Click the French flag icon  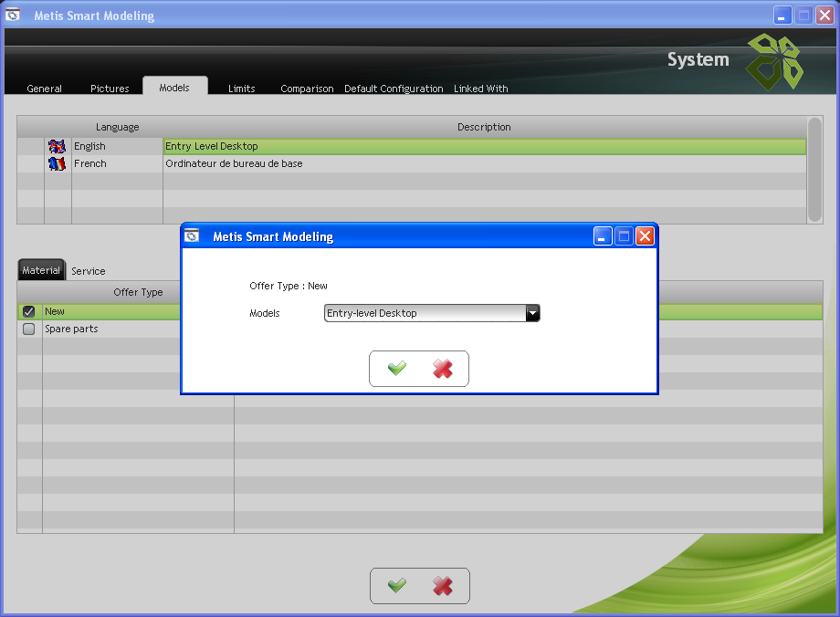pos(58,163)
